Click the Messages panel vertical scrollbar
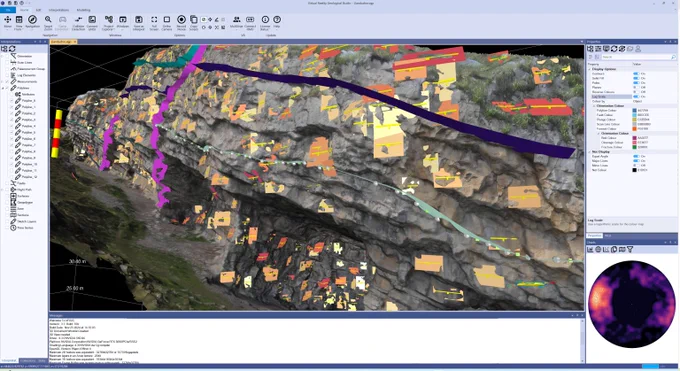The width and height of the screenshot is (680, 371). 582,340
